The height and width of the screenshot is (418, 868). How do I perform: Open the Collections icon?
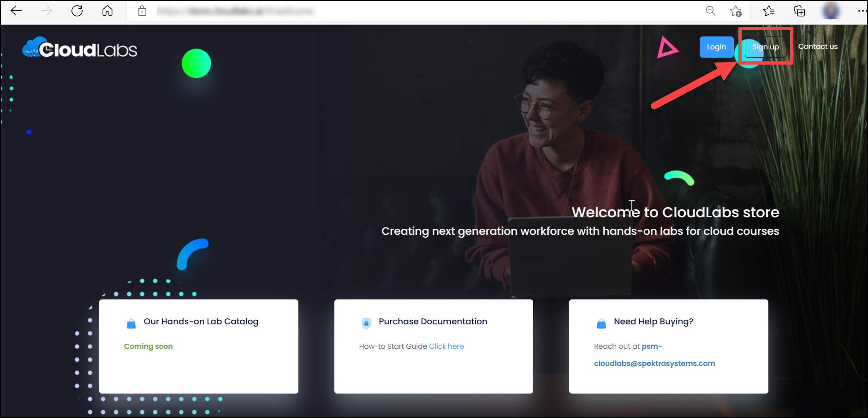pos(799,11)
